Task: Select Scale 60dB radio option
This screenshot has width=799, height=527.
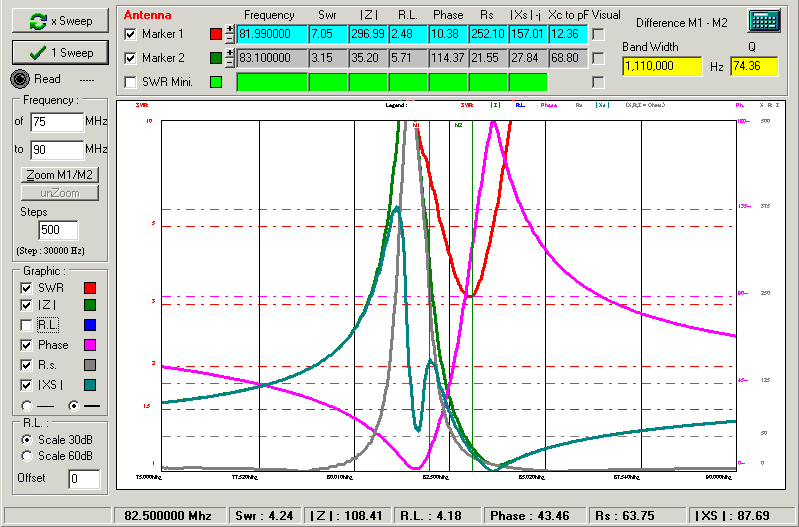Action: point(26,456)
